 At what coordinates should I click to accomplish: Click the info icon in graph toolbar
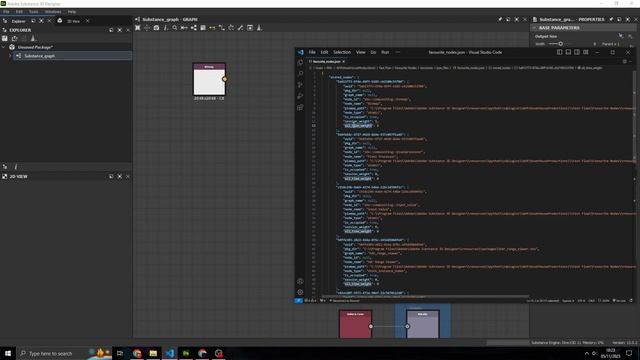[166, 28]
